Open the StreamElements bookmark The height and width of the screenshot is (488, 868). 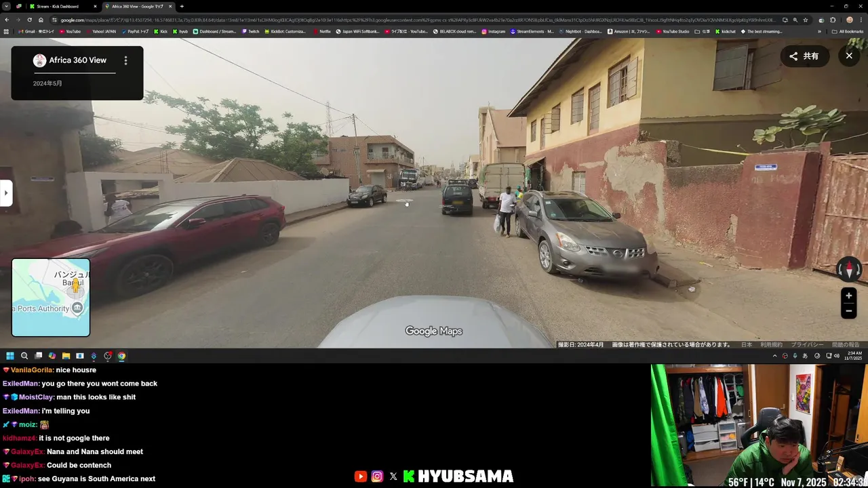[532, 31]
